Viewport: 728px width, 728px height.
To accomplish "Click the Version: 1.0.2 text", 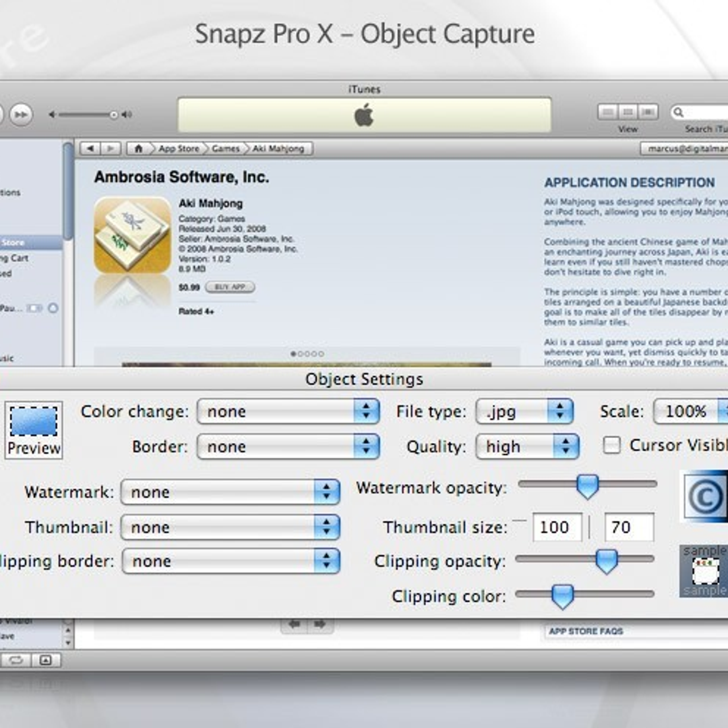I will [x=205, y=259].
